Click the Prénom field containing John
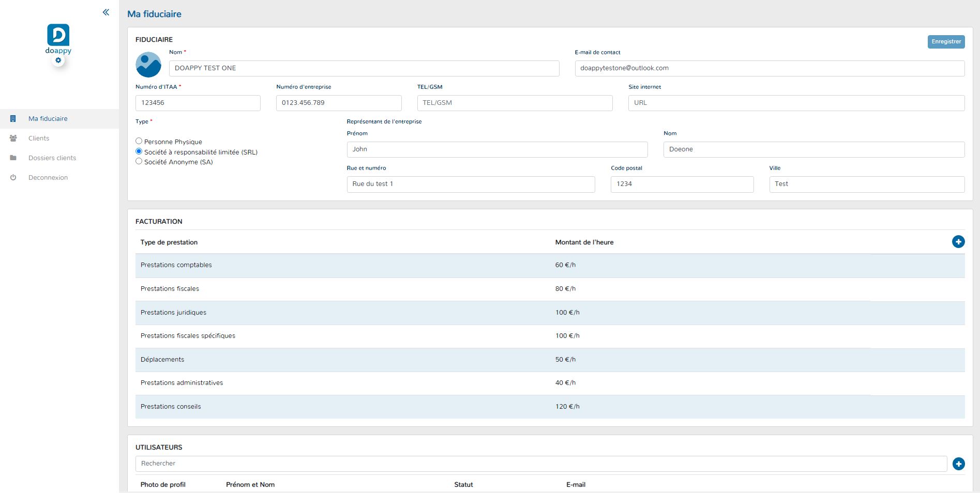The height and width of the screenshot is (493, 980). (497, 149)
